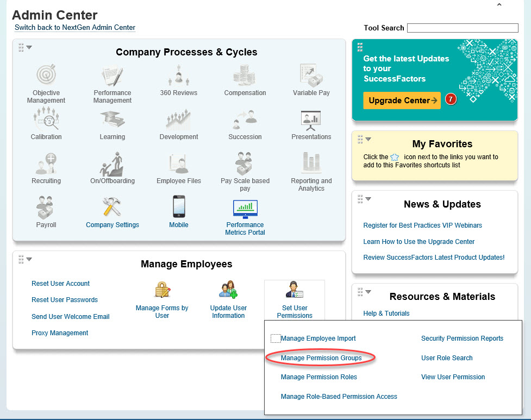Select Manage Permission Groups menu entry
This screenshot has width=531, height=420.
point(321,358)
